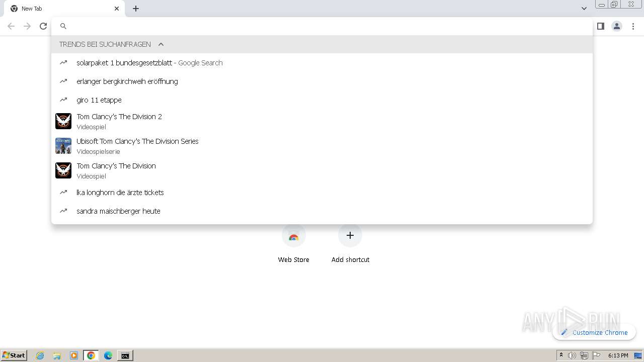Open the Web Store shortcut
Screen dimensions: 644x362
coord(294,244)
